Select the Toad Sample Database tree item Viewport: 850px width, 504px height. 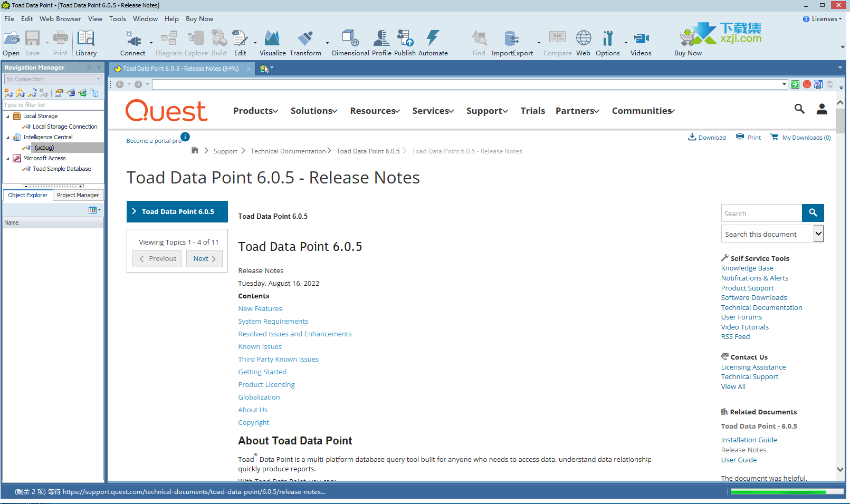(x=62, y=169)
